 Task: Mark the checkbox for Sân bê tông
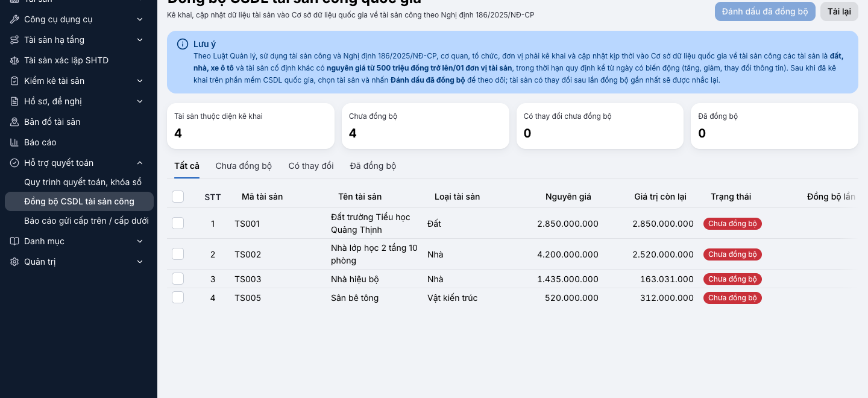point(178,297)
